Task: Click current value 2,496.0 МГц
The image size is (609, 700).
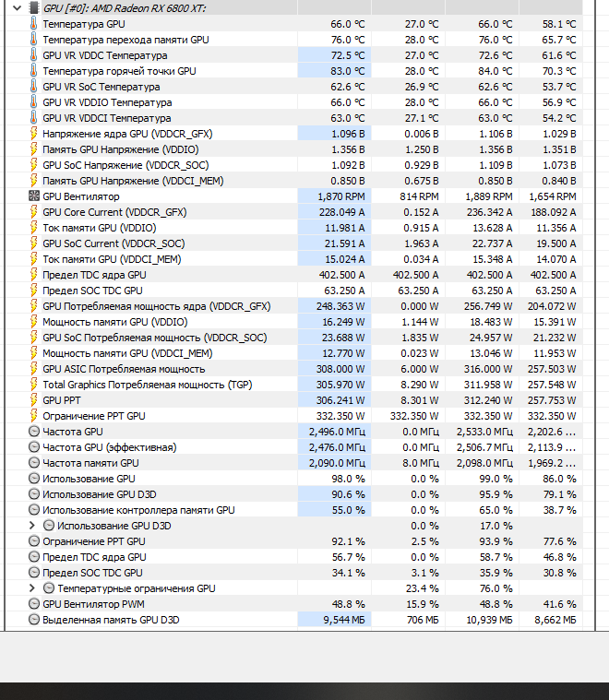Action: click(x=337, y=432)
